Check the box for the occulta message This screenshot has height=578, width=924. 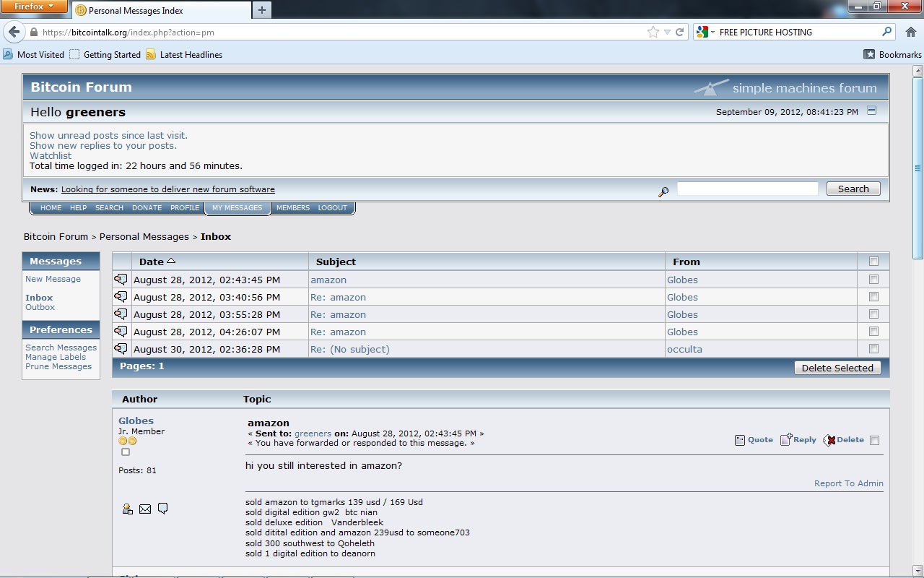tap(874, 348)
